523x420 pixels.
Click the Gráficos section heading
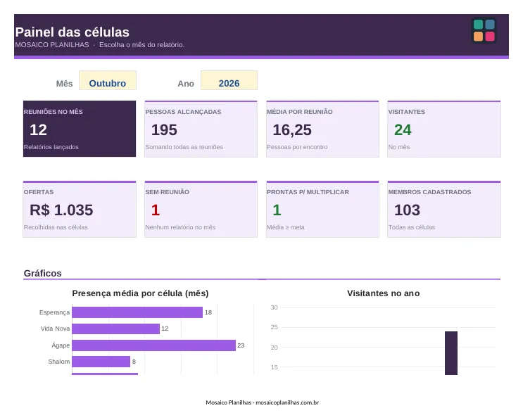(x=43, y=274)
